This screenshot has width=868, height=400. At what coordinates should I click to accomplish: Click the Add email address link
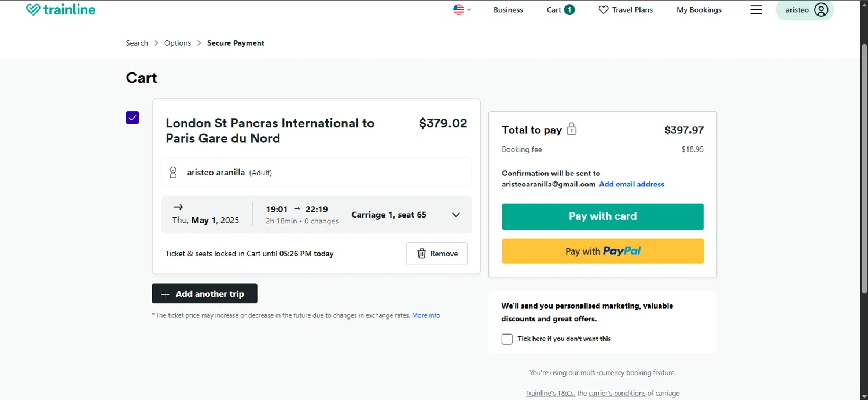click(x=631, y=184)
